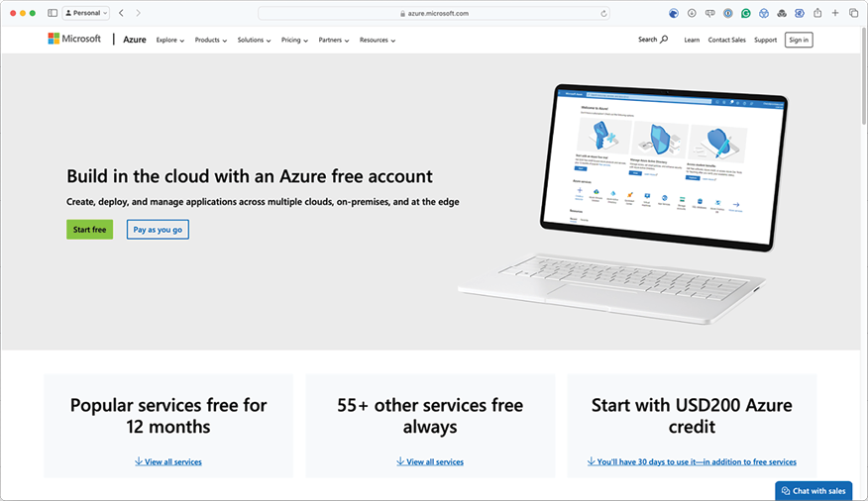Toggle the Safari sidebar
The image size is (868, 501).
(53, 13)
